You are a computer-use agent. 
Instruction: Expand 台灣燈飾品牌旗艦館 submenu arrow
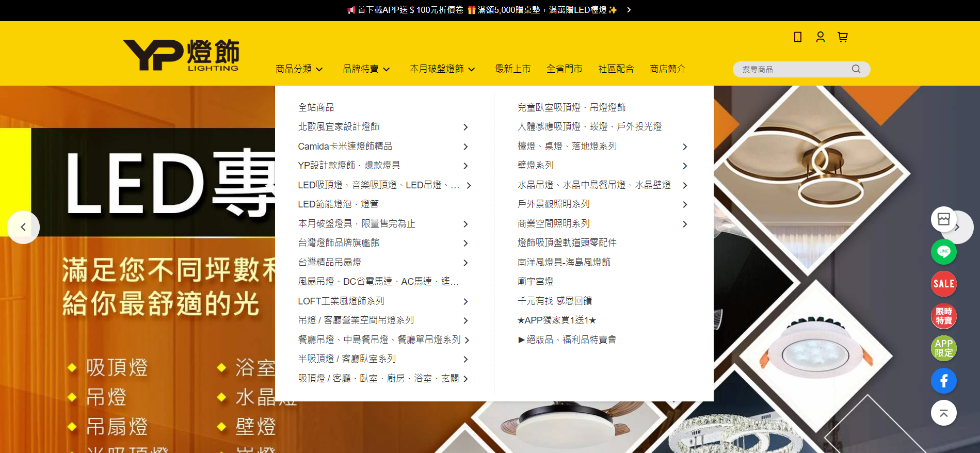(x=465, y=243)
